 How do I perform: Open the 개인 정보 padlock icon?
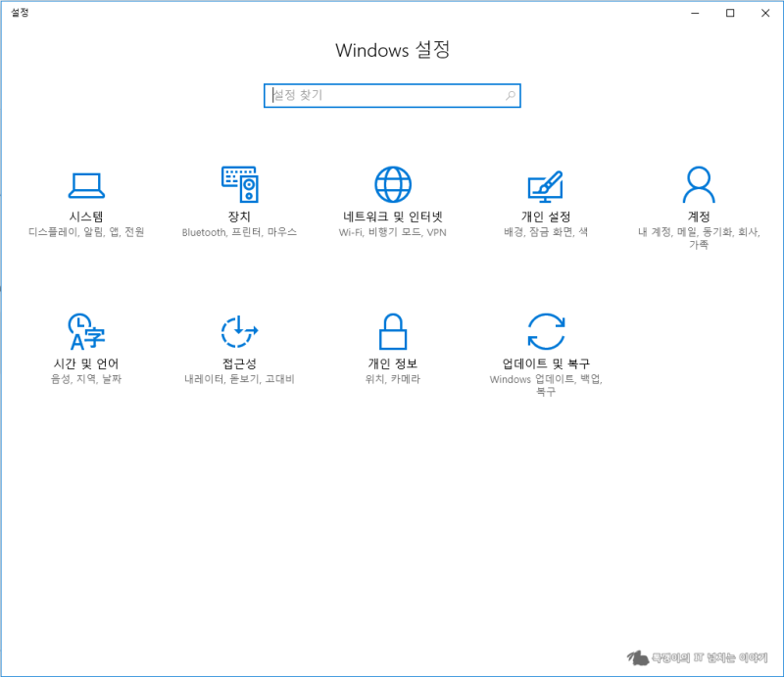tap(393, 331)
